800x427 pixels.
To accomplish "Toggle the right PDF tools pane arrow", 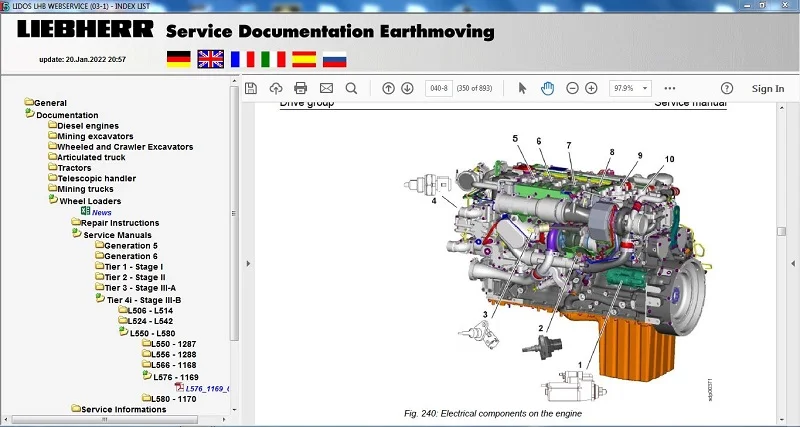I will [793, 264].
